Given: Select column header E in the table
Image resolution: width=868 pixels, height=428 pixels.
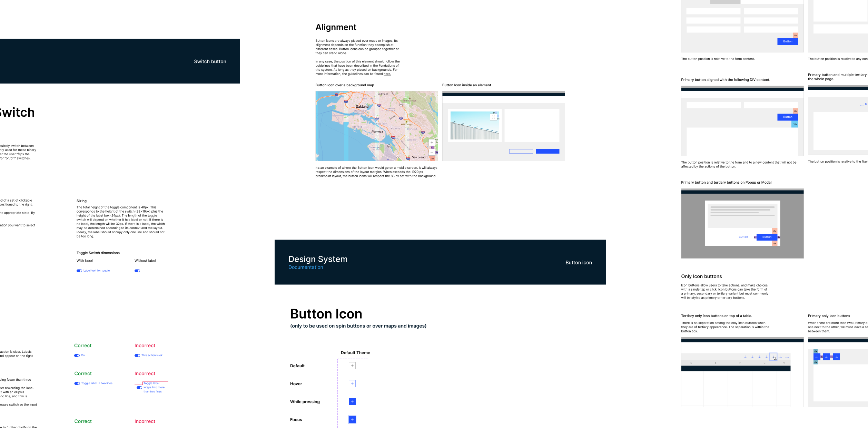Looking at the screenshot, I should [x=716, y=363].
